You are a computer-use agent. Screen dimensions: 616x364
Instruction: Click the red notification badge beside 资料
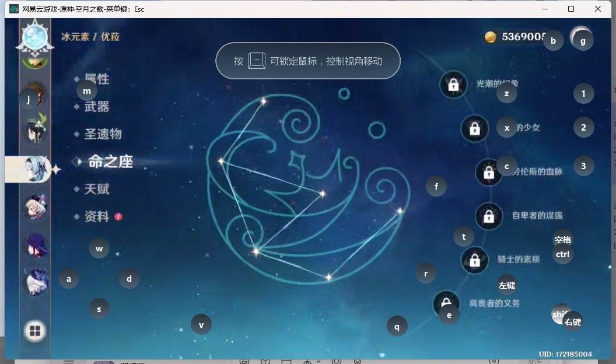[118, 216]
